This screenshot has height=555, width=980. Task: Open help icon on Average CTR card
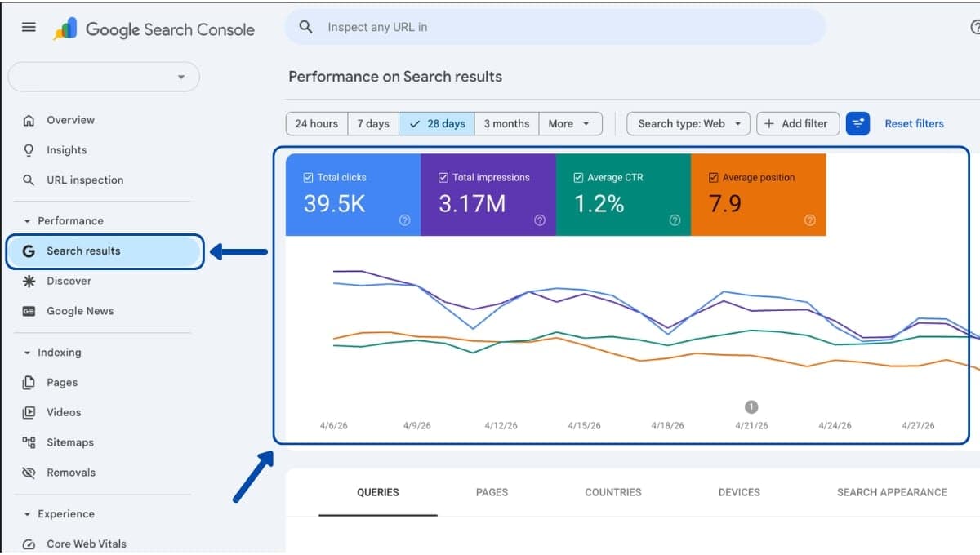675,220
